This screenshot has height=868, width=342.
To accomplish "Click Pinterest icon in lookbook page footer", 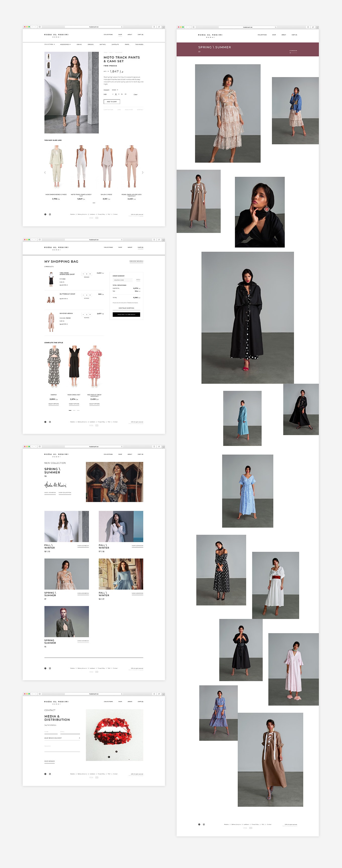I will point(199,824).
